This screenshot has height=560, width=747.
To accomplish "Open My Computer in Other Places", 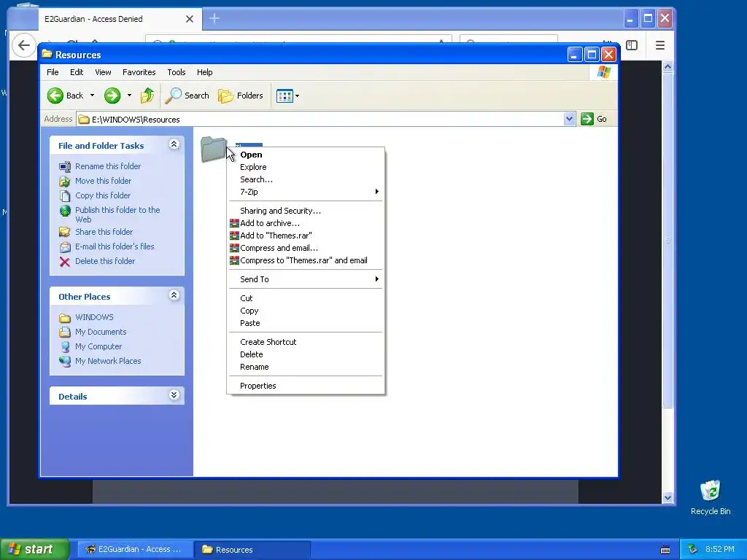I will [x=98, y=346].
